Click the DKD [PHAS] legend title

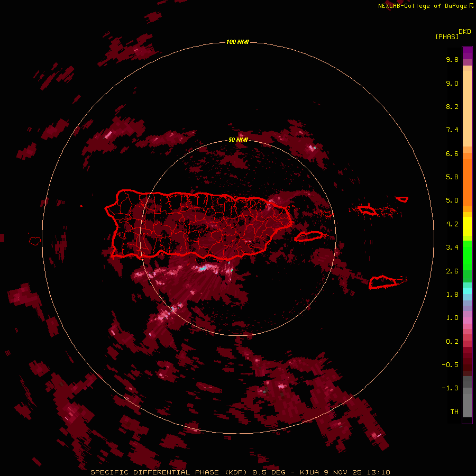click(453, 34)
